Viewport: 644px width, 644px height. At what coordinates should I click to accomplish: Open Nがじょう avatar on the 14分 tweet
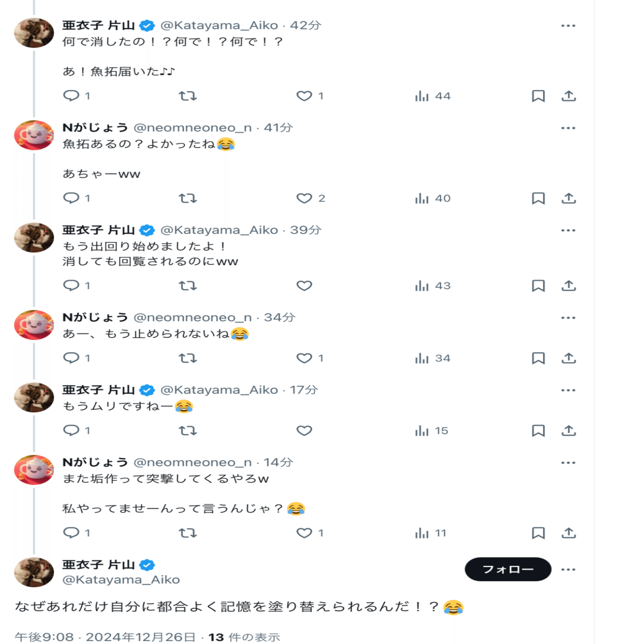tap(34, 469)
